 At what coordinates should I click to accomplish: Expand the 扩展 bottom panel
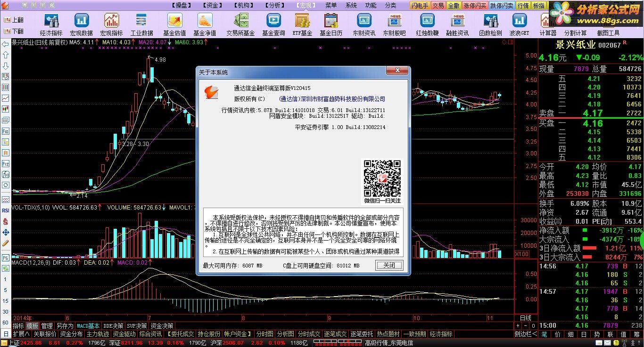(21, 334)
